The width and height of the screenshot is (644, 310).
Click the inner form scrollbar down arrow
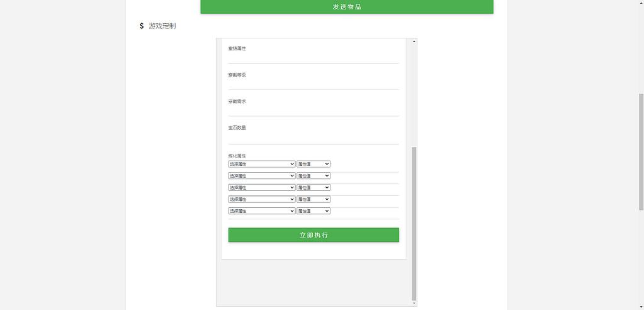[414, 303]
